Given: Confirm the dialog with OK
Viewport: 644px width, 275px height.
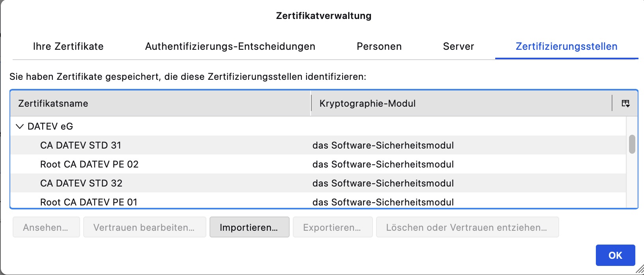Looking at the screenshot, I should [615, 255].
